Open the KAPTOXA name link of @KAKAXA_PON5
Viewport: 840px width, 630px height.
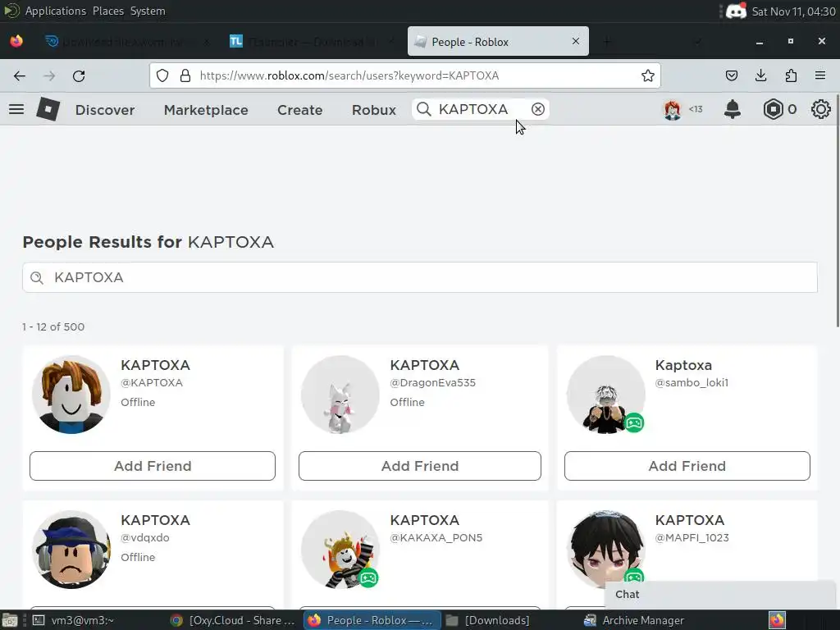coord(425,520)
